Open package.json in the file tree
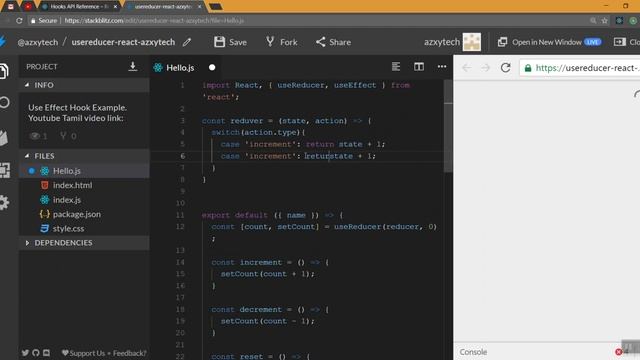 (84, 214)
